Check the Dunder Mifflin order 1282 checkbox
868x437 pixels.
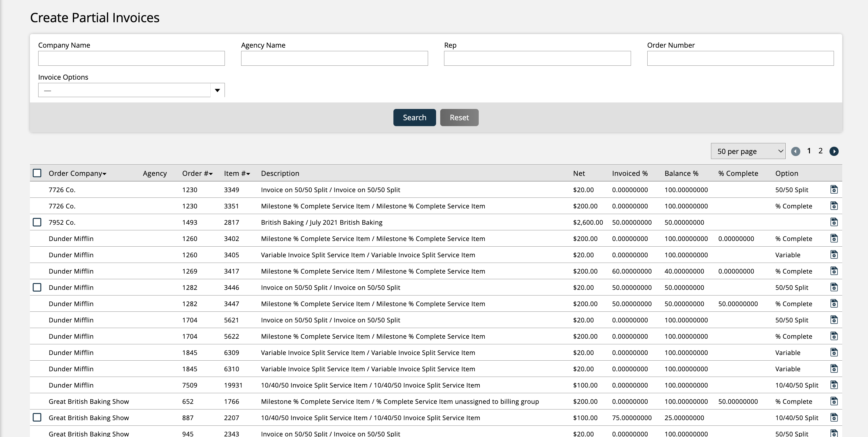point(37,287)
